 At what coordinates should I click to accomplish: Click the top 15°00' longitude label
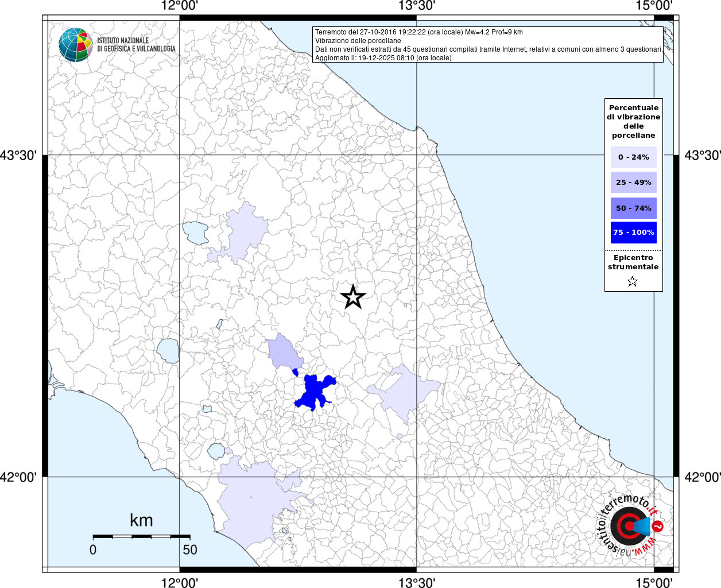(x=654, y=6)
